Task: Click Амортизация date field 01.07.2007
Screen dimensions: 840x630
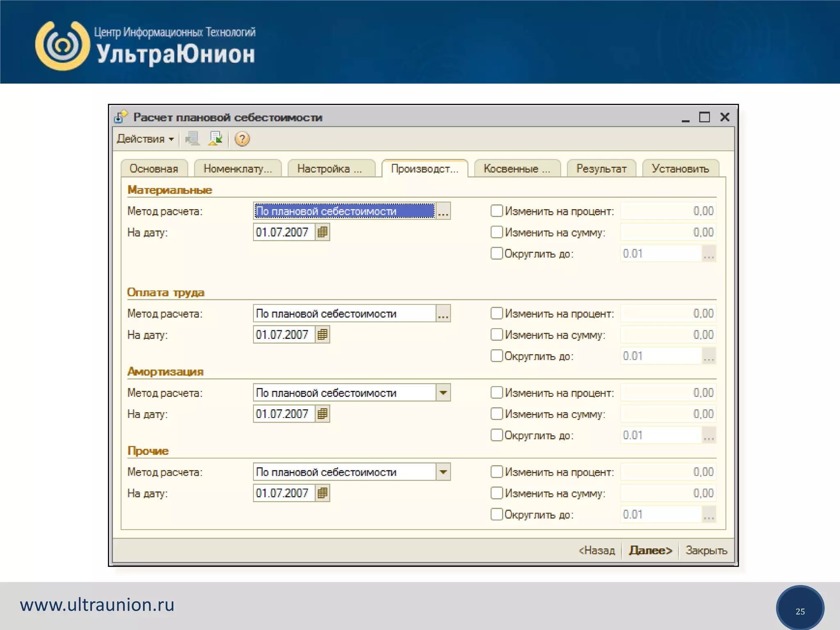Action: pyautogui.click(x=284, y=414)
